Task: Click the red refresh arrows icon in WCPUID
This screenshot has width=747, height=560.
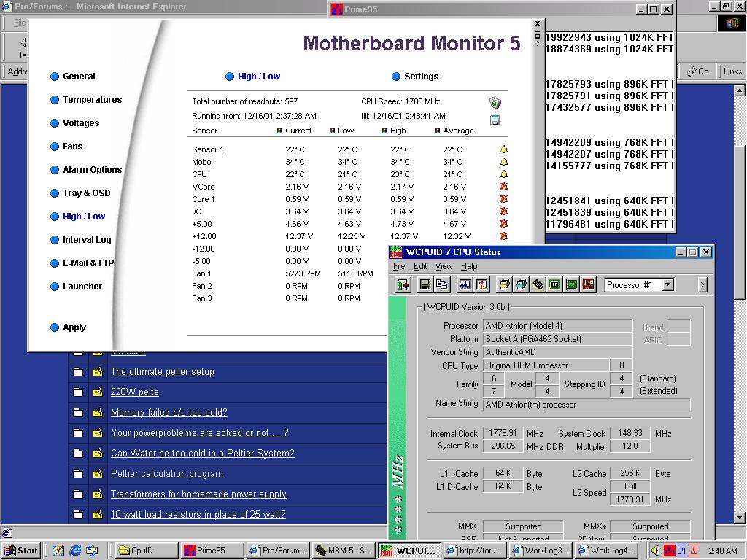Action: (x=481, y=285)
